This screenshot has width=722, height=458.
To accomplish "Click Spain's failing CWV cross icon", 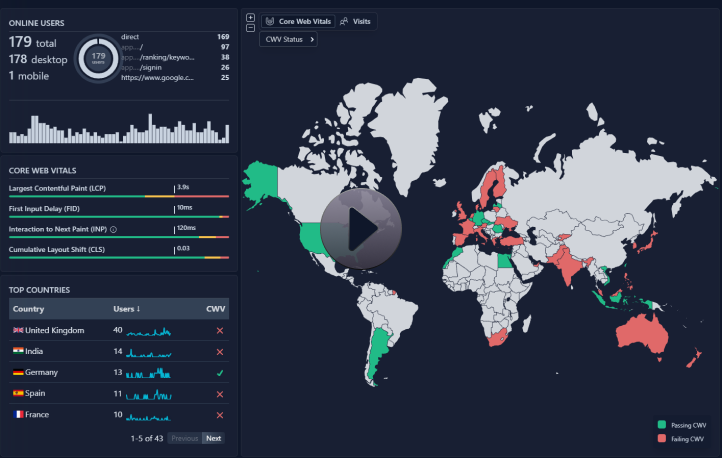I will tap(219, 393).
